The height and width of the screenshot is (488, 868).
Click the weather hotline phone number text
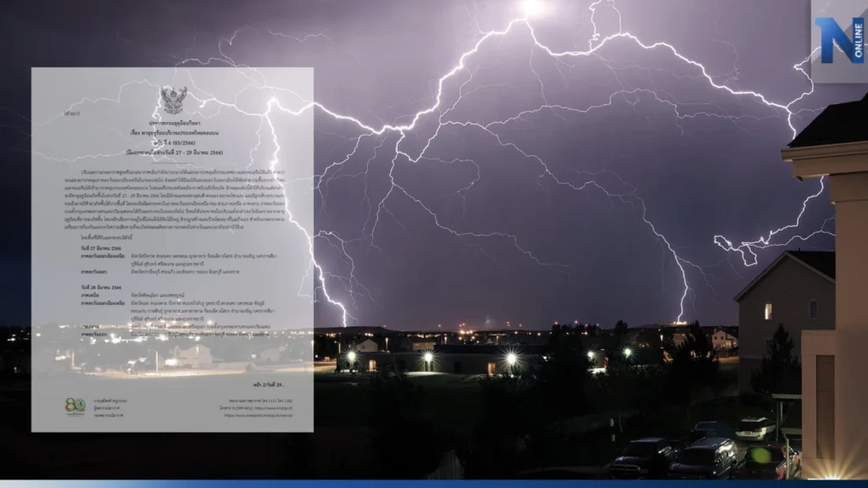coord(260,399)
